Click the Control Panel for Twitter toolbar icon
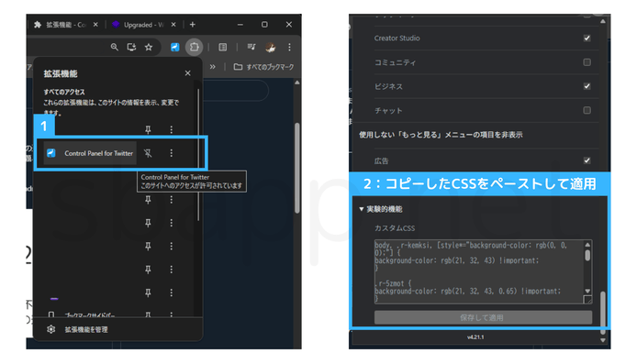Image resolution: width=637 pixels, height=364 pixels. point(174,48)
